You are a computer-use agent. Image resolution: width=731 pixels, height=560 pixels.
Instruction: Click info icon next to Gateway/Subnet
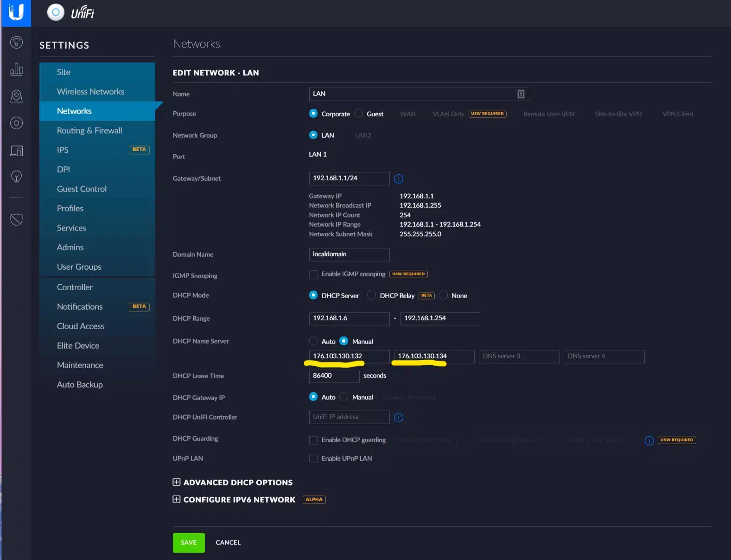coord(399,179)
